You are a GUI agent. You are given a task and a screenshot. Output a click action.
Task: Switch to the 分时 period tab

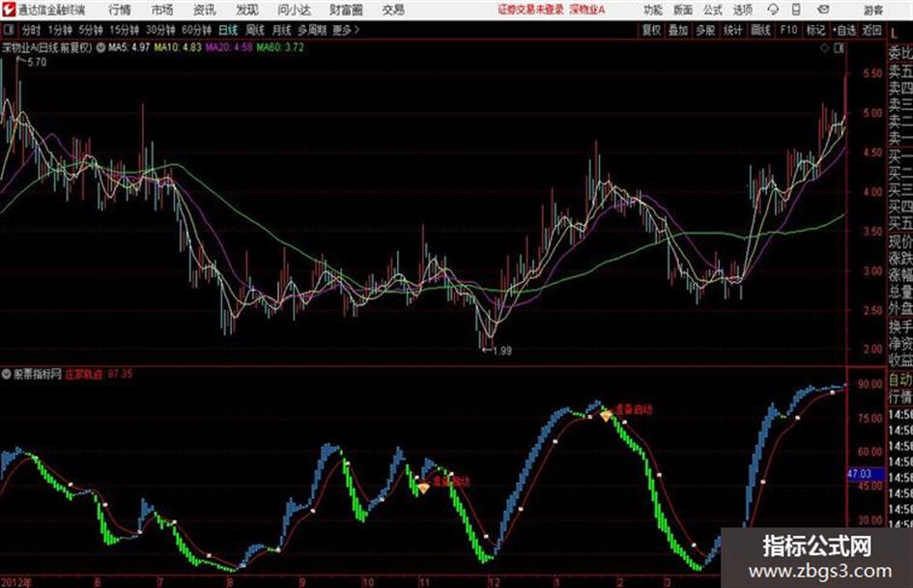[32, 30]
